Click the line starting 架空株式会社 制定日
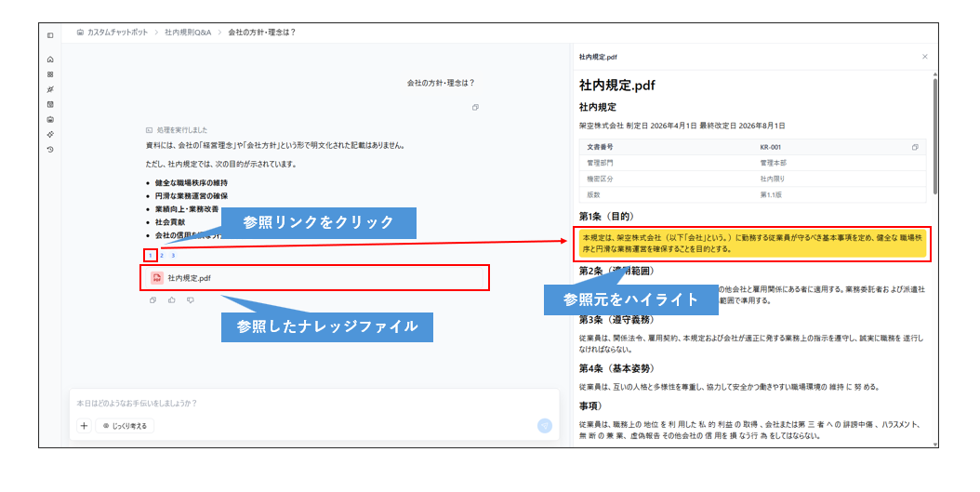This screenshot has height=492, width=980. click(x=682, y=126)
